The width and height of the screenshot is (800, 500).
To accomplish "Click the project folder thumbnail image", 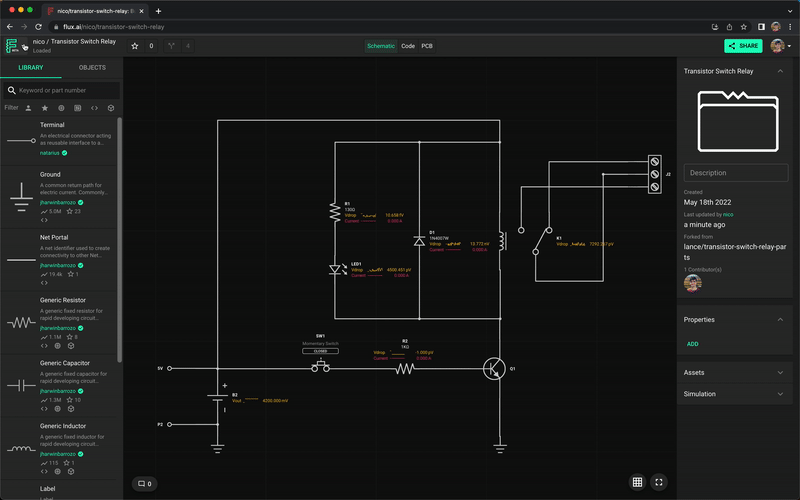I will (738, 121).
